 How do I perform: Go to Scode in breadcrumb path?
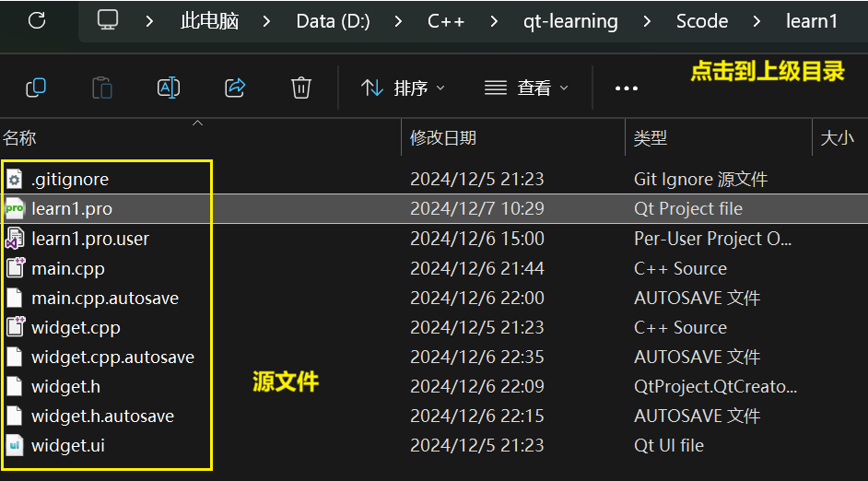click(702, 21)
